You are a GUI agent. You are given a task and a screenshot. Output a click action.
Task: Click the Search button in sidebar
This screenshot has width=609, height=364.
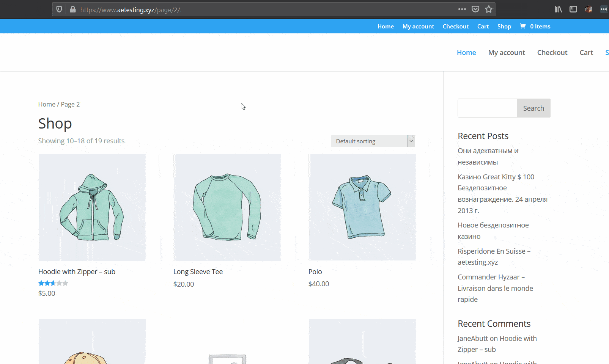click(x=533, y=108)
